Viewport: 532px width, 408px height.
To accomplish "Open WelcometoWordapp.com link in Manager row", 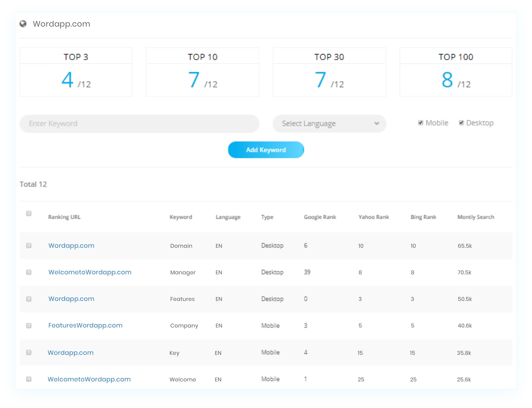I will pos(90,272).
